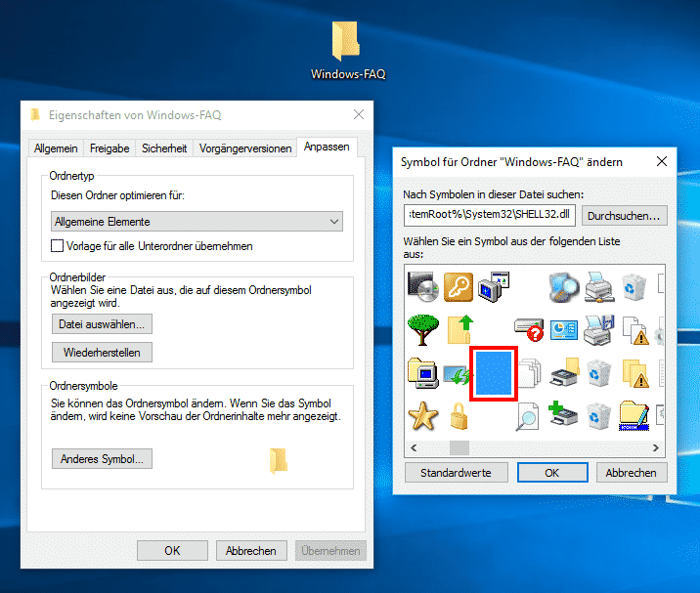This screenshot has width=700, height=593.
Task: Click the Wiederherstellen button
Action: click(x=102, y=353)
